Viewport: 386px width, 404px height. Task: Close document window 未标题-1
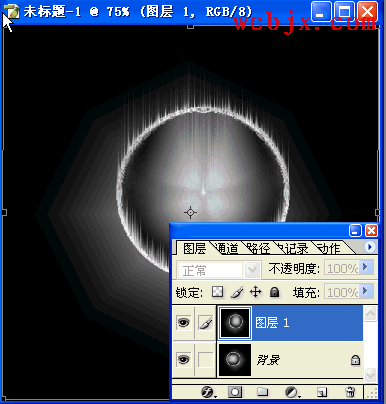tap(367, 12)
